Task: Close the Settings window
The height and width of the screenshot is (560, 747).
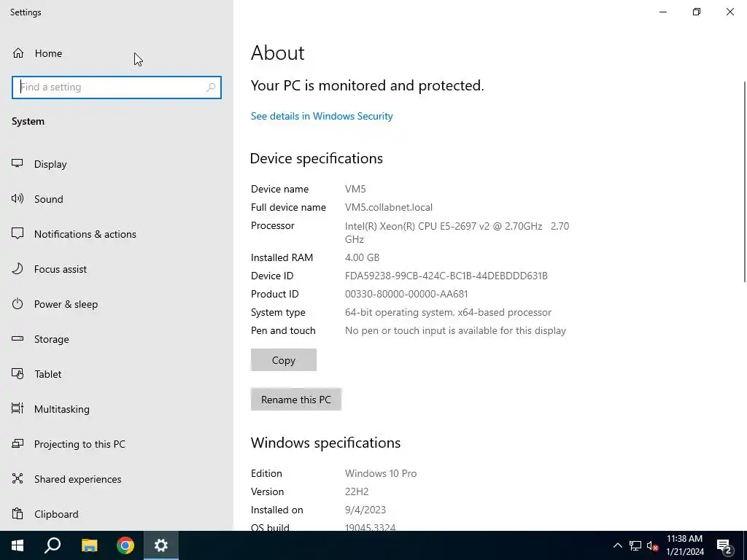Action: [x=729, y=12]
